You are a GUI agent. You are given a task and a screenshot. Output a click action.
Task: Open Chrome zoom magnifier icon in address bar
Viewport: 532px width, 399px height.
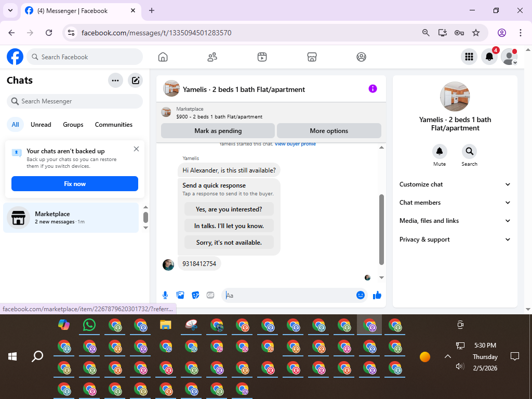tap(426, 33)
